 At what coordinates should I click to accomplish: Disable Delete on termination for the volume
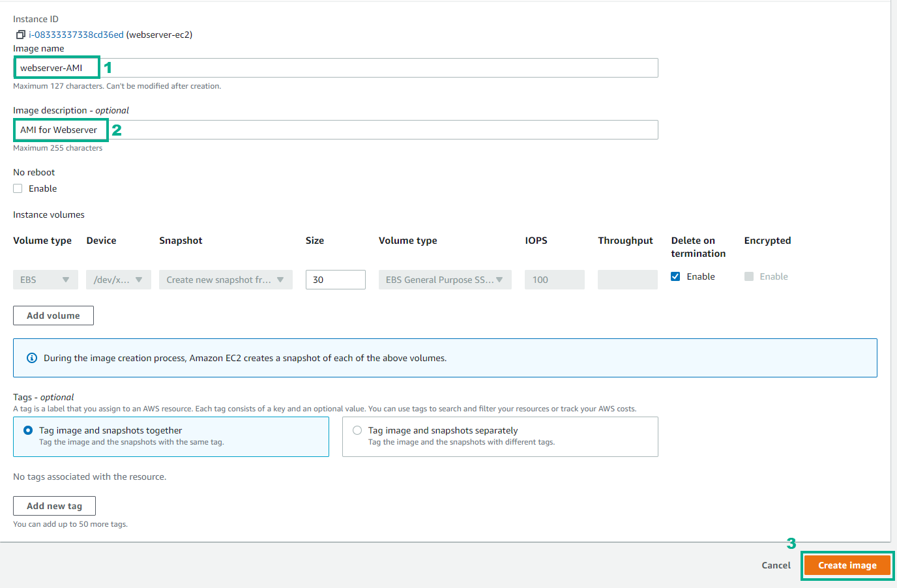point(676,276)
